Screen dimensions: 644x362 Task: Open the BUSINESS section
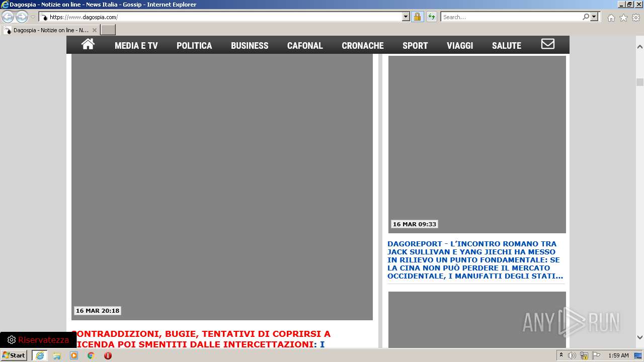(250, 45)
